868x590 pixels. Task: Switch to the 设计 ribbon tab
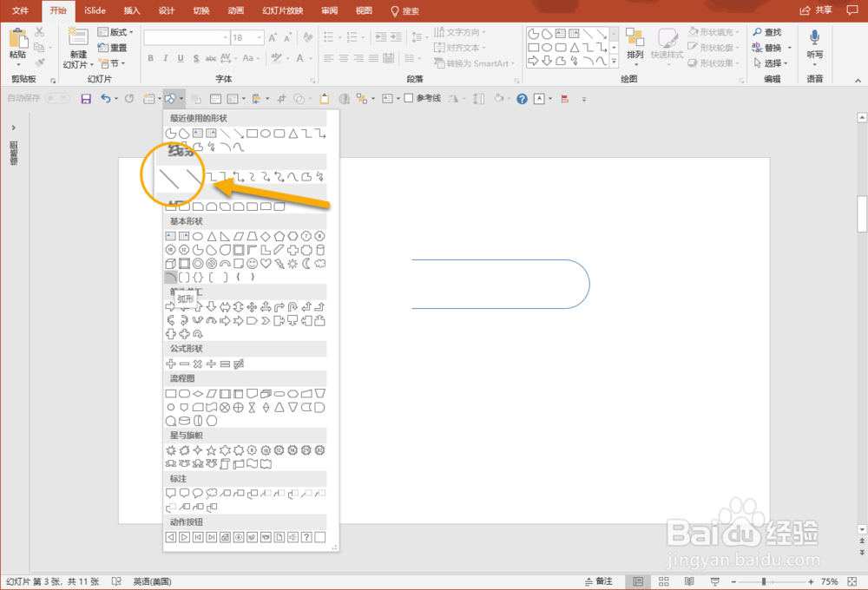point(168,11)
